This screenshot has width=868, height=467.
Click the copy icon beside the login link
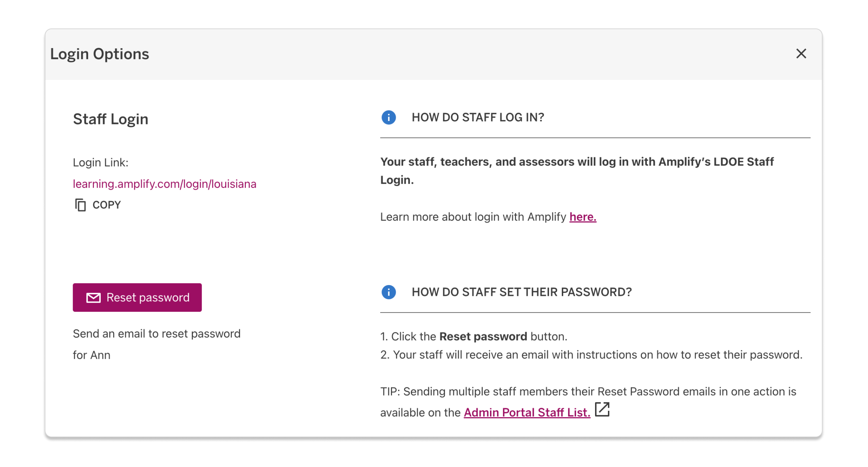[80, 205]
